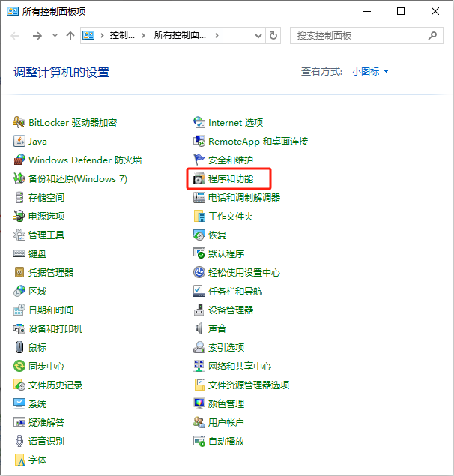The width and height of the screenshot is (454, 476).
Task: Open the 疑难解答 icon
Action: (x=19, y=422)
